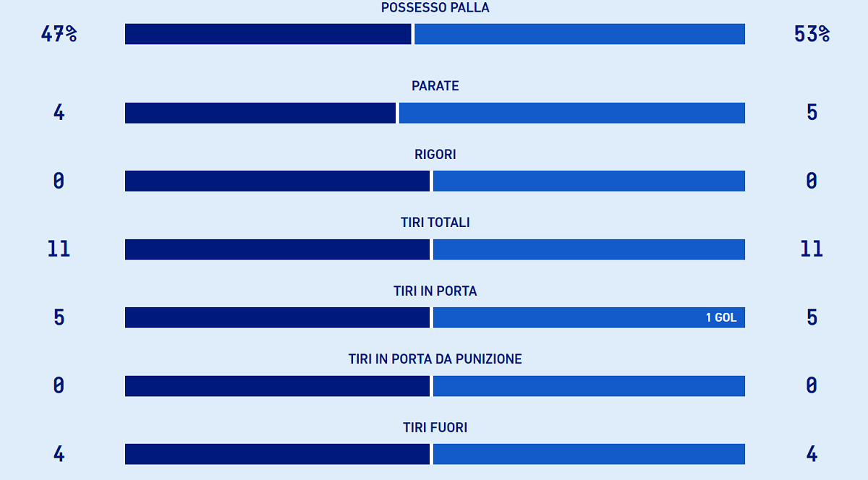Click the dark left PARATE bar

tap(260, 113)
